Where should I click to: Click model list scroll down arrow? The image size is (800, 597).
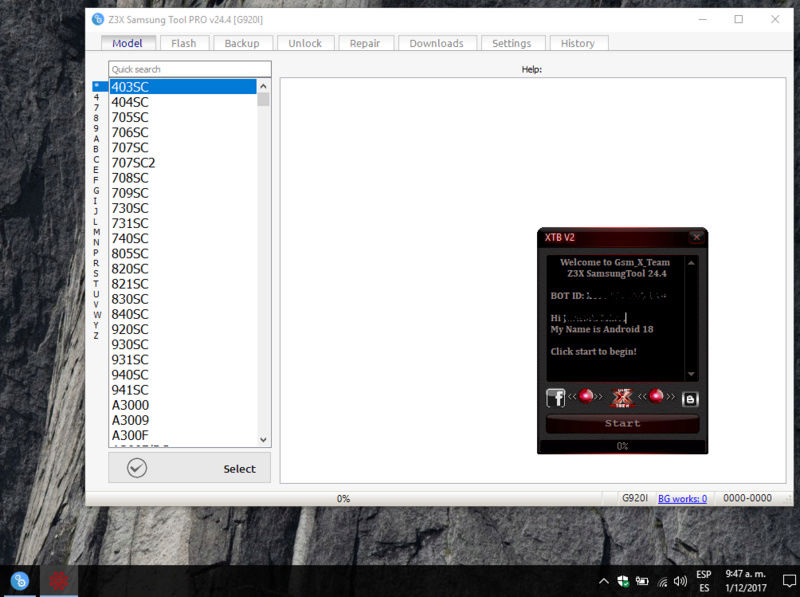click(x=263, y=439)
